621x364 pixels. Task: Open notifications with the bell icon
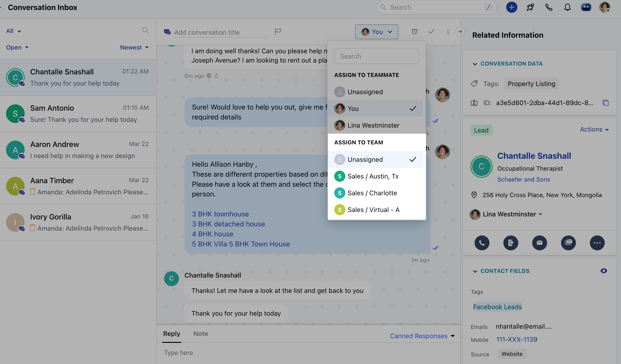(x=567, y=7)
